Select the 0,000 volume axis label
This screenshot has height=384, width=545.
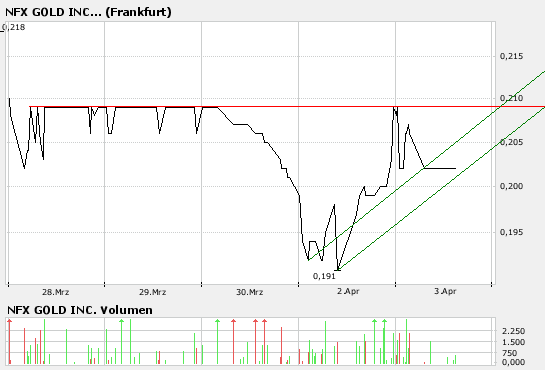513,362
